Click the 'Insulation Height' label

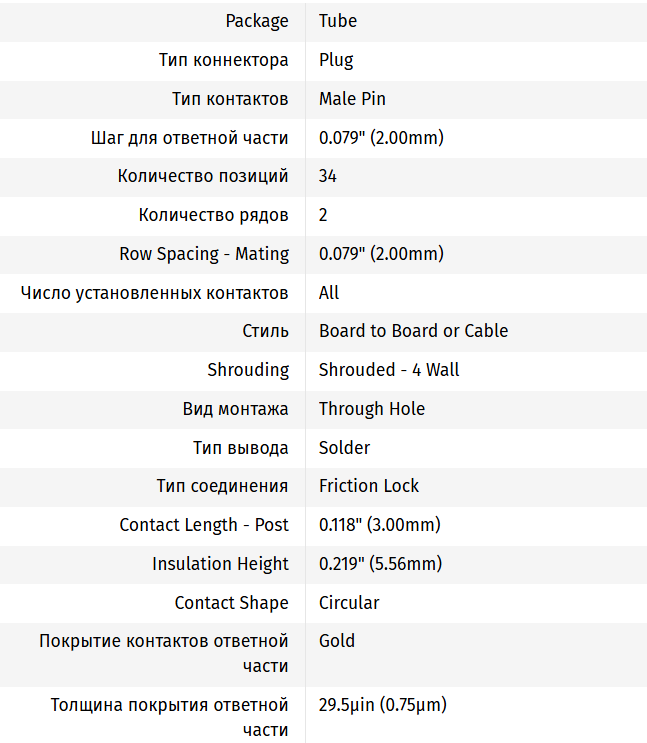(220, 564)
